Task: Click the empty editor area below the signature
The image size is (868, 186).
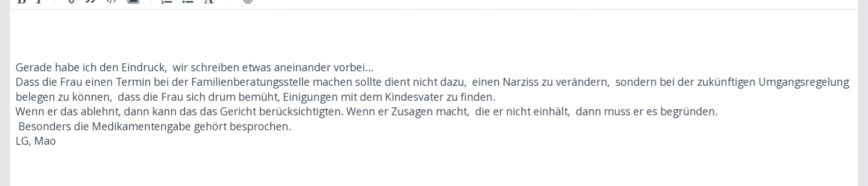Action: click(434, 167)
